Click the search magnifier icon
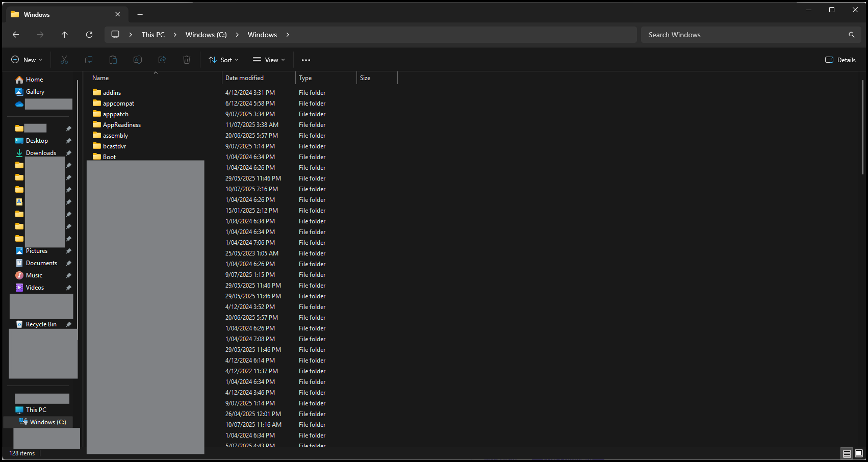 pos(851,35)
